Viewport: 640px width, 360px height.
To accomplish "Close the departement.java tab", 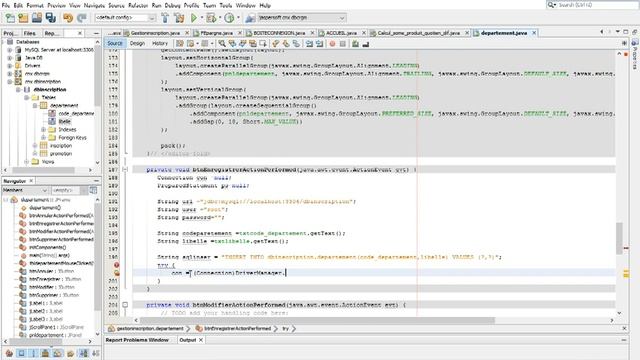I will [x=534, y=33].
